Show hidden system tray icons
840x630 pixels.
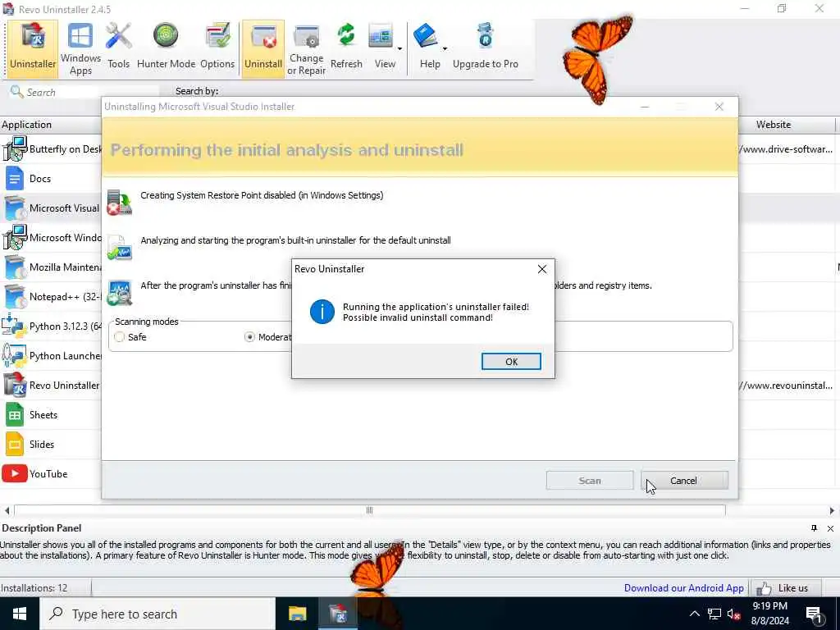694,614
